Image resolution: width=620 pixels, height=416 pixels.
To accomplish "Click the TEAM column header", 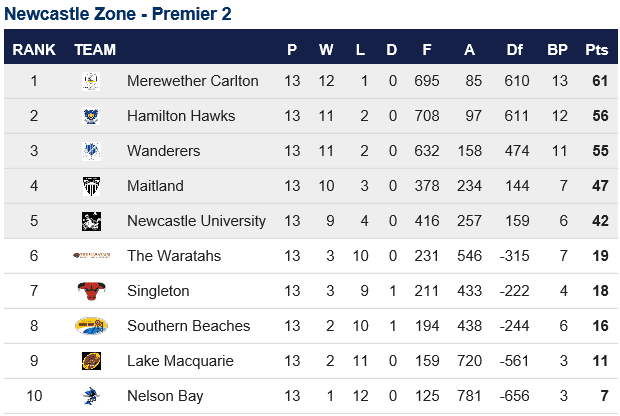I will (95, 50).
